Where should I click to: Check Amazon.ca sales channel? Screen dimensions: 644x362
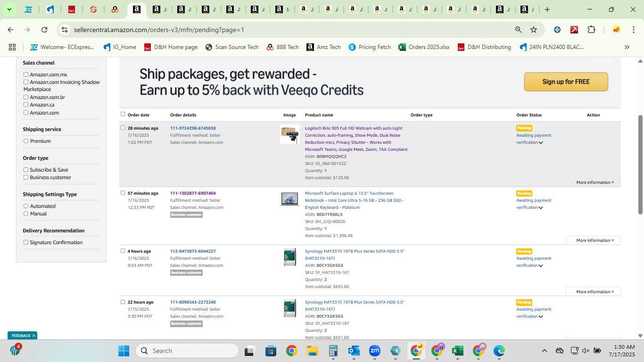(x=26, y=105)
